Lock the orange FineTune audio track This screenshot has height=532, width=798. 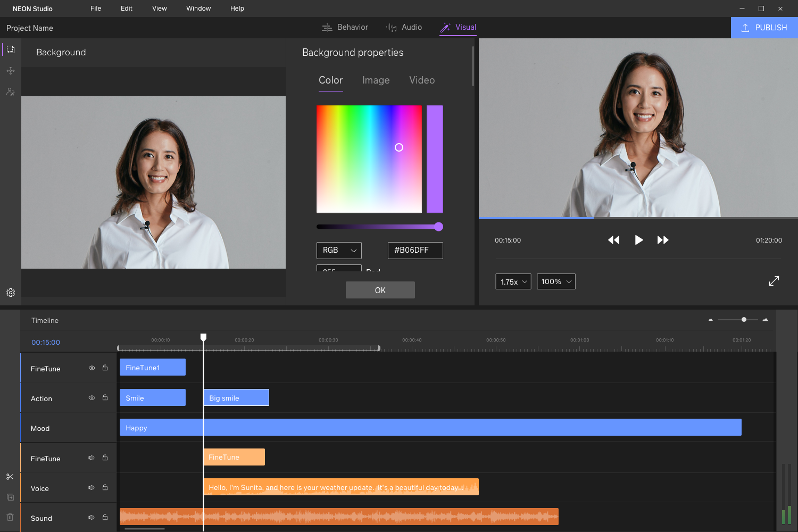click(105, 458)
